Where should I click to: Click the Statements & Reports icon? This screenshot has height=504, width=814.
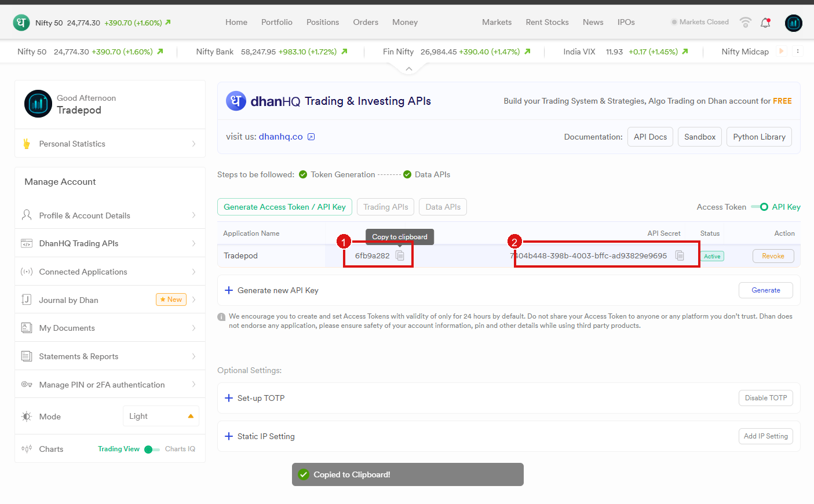coord(27,356)
